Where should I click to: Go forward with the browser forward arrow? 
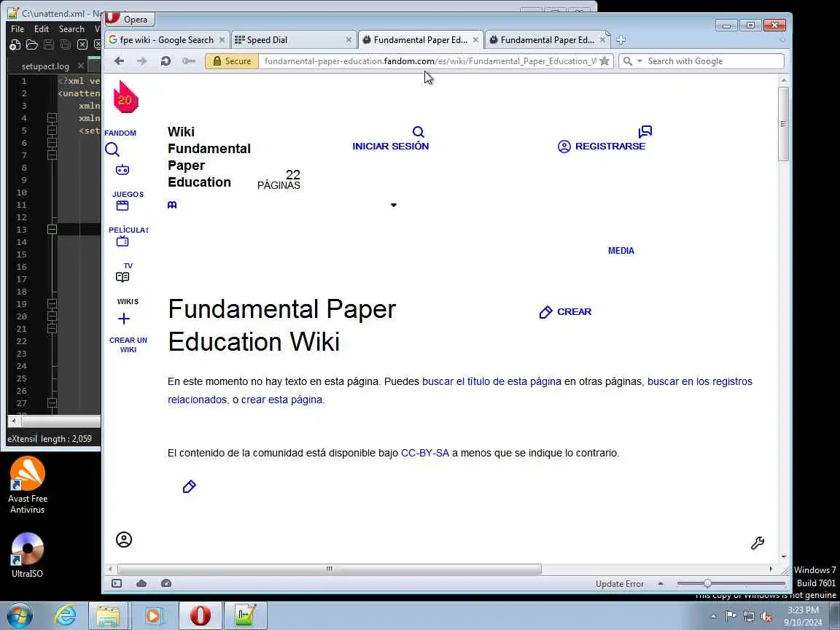[142, 61]
